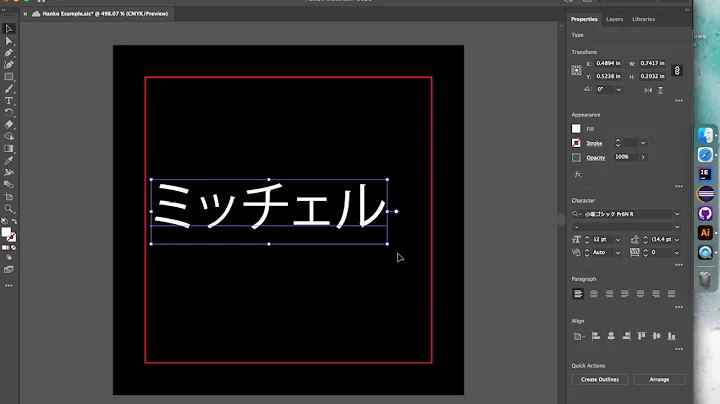Justify paragraph with last line left

(625, 294)
